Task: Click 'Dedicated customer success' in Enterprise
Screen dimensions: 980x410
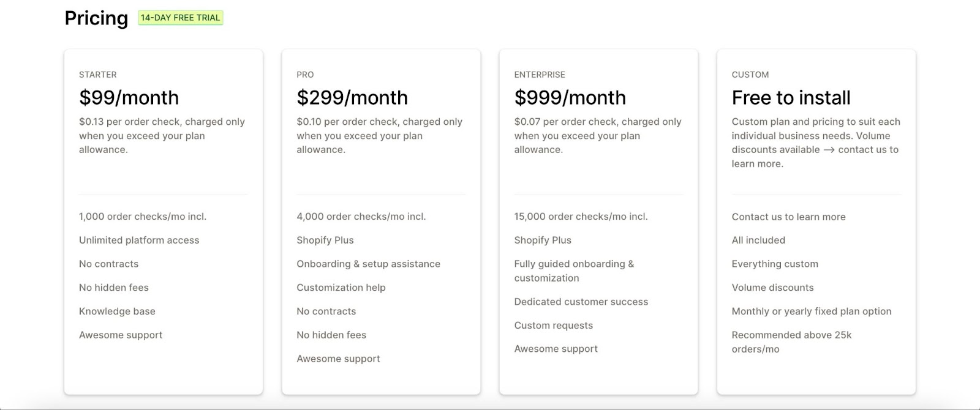Action: tap(581, 302)
